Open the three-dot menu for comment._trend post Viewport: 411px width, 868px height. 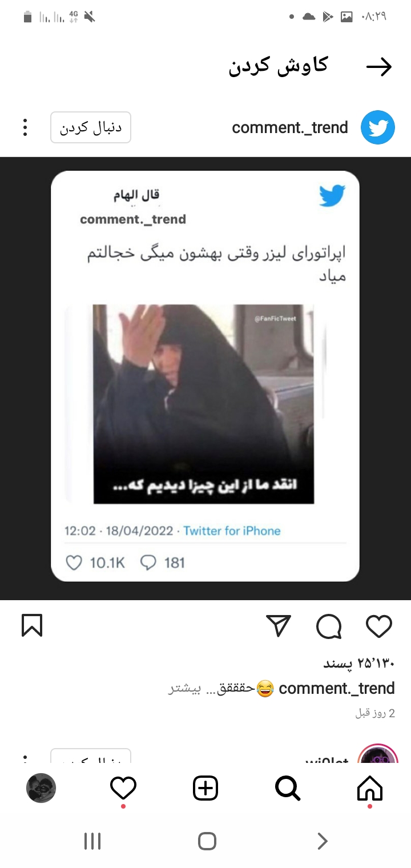(x=25, y=127)
